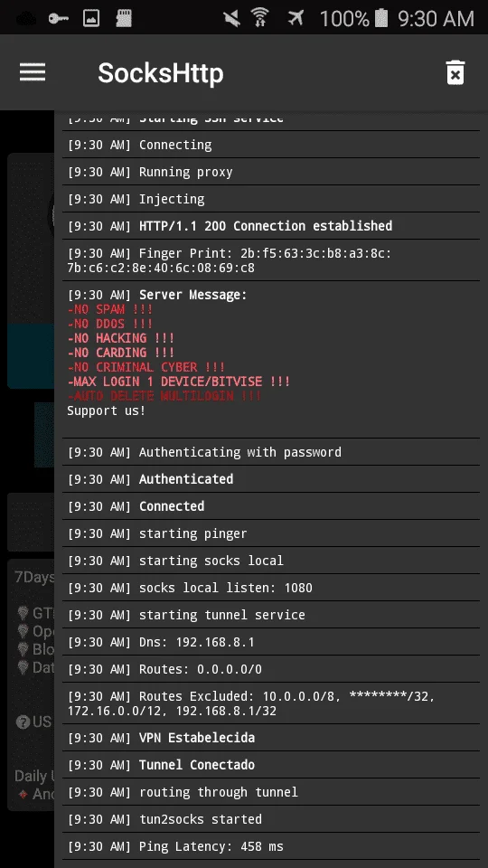Select 'starting tunnel service' log entry
Image resolution: width=488 pixels, height=868 pixels.
pyautogui.click(x=270, y=615)
